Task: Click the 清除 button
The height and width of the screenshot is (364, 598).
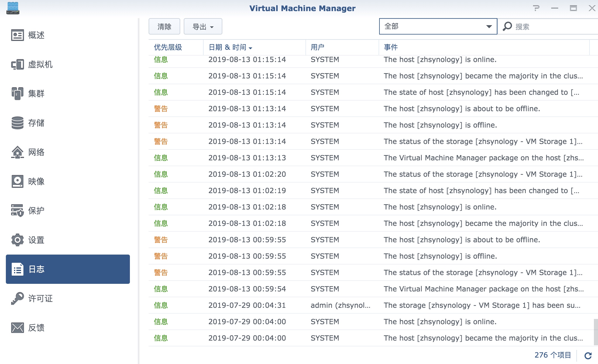Action: (x=164, y=26)
